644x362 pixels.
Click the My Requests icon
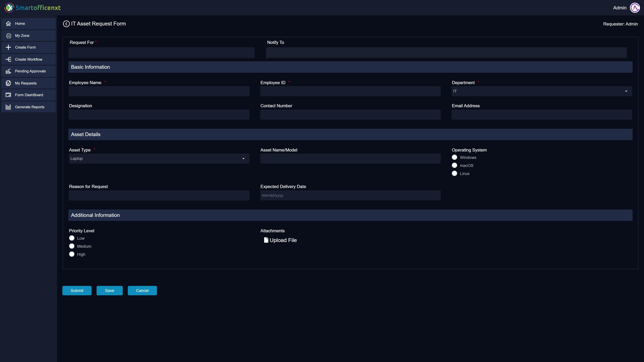point(9,83)
